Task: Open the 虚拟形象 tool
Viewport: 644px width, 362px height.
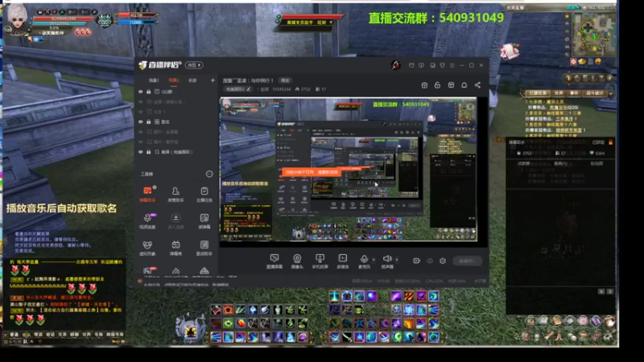Action: tap(147, 248)
